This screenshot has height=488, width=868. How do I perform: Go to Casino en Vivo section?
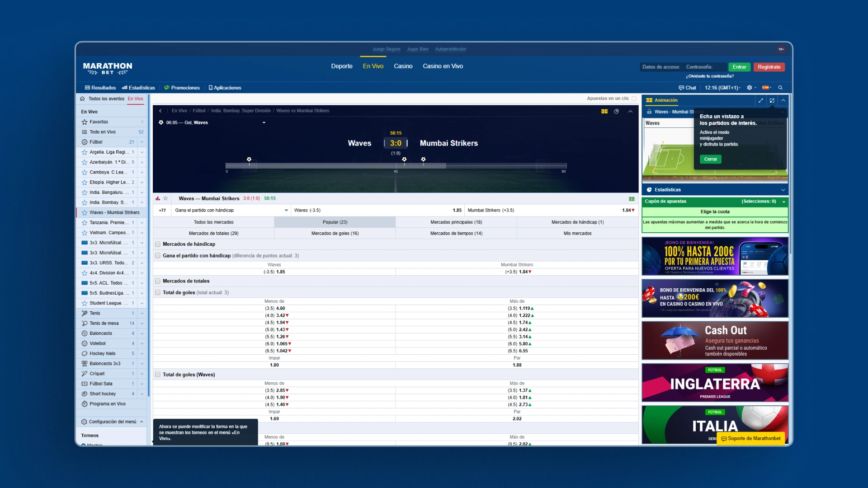[443, 66]
